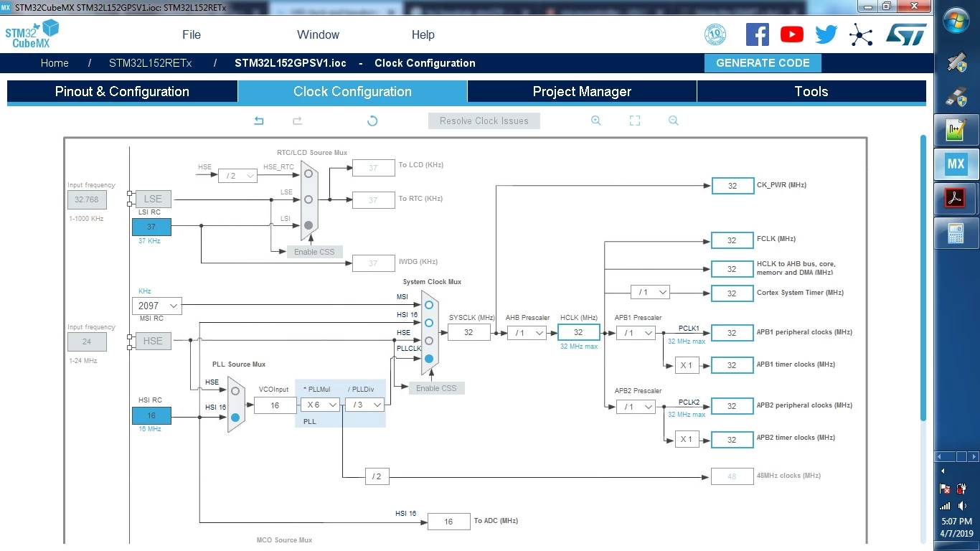980x551 pixels.
Task: Click the LSI RC 37 value box
Action: pyautogui.click(x=151, y=227)
